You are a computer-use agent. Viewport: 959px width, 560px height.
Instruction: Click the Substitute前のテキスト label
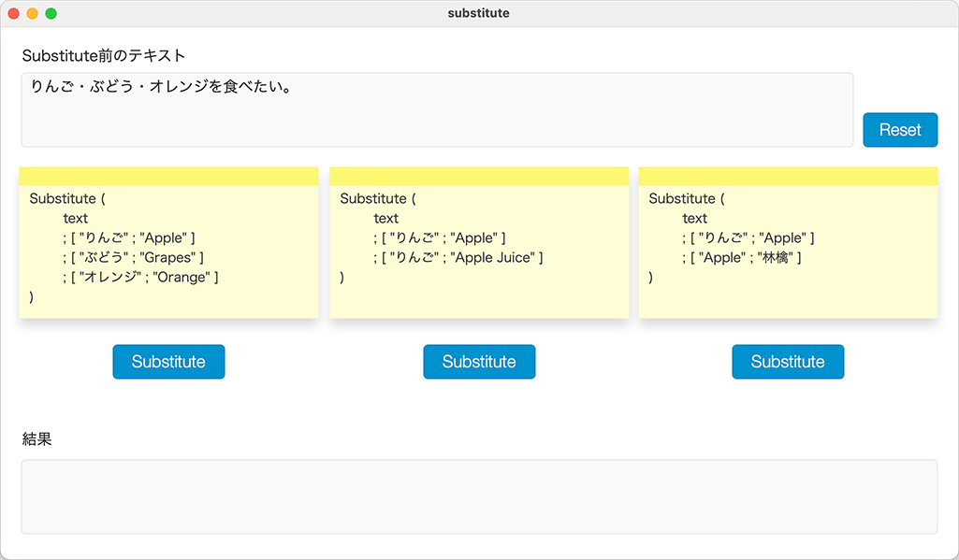coord(104,56)
